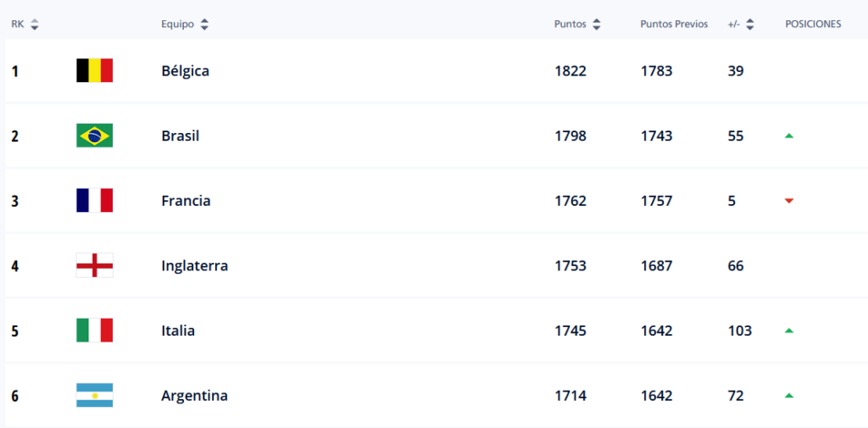Click the Argentina flag icon

pyautogui.click(x=94, y=395)
